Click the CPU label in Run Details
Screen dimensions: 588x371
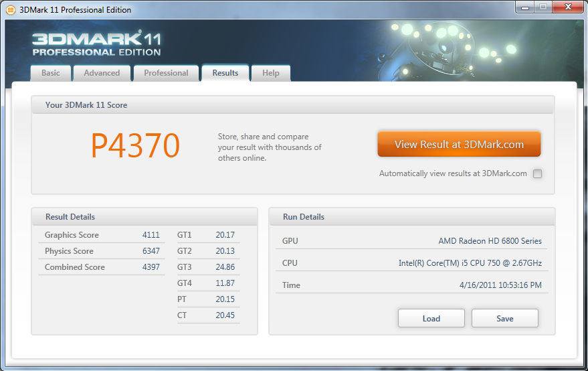290,263
